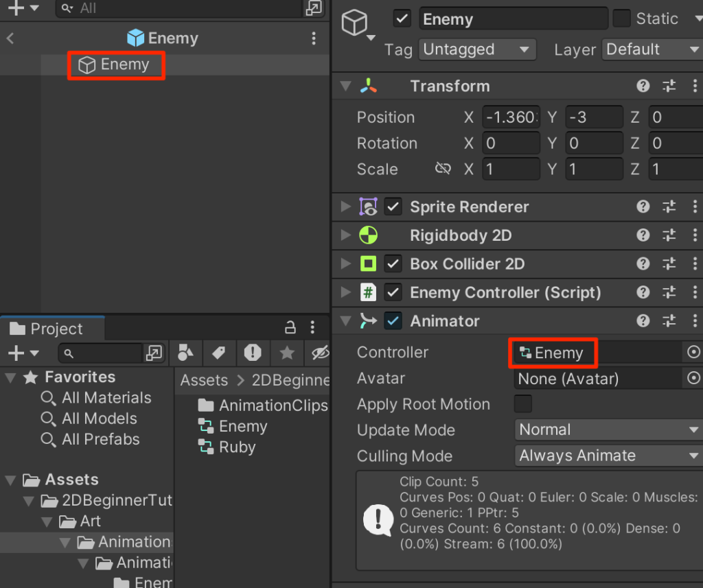Screen dimensions: 703x588
Task: Toggle the Scale constrain proportions link icon
Action: click(x=443, y=169)
